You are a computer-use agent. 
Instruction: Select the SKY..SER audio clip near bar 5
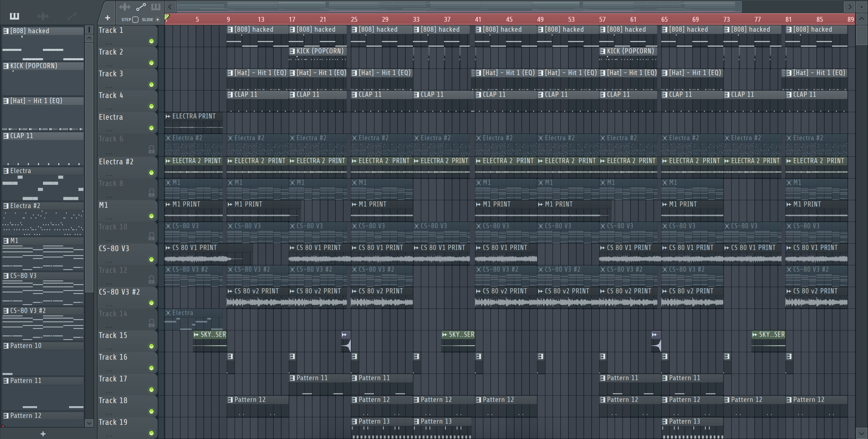pyautogui.click(x=209, y=341)
